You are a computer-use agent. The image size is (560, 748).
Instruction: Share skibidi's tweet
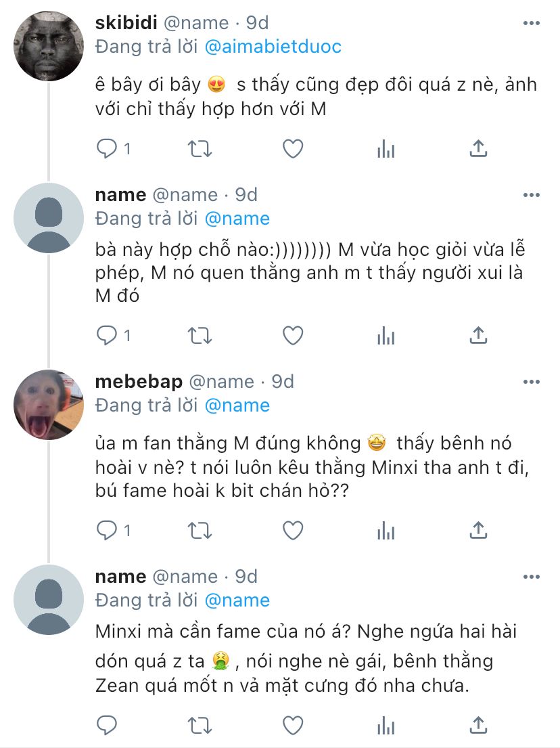coord(478,149)
